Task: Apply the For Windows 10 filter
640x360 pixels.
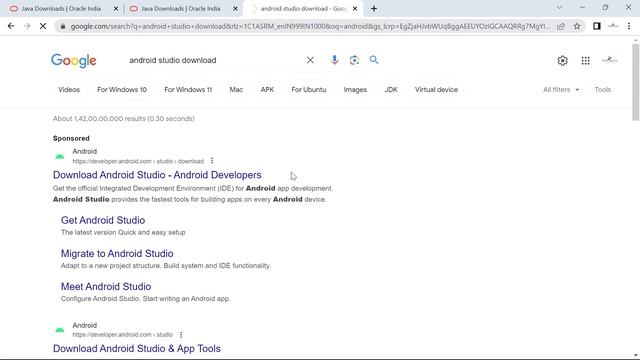Action: (122, 89)
